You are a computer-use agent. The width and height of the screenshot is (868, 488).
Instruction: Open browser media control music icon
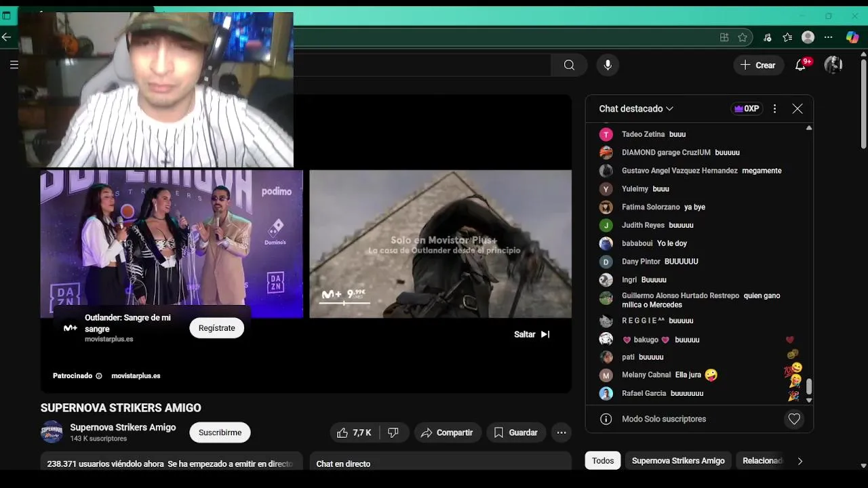pyautogui.click(x=768, y=37)
